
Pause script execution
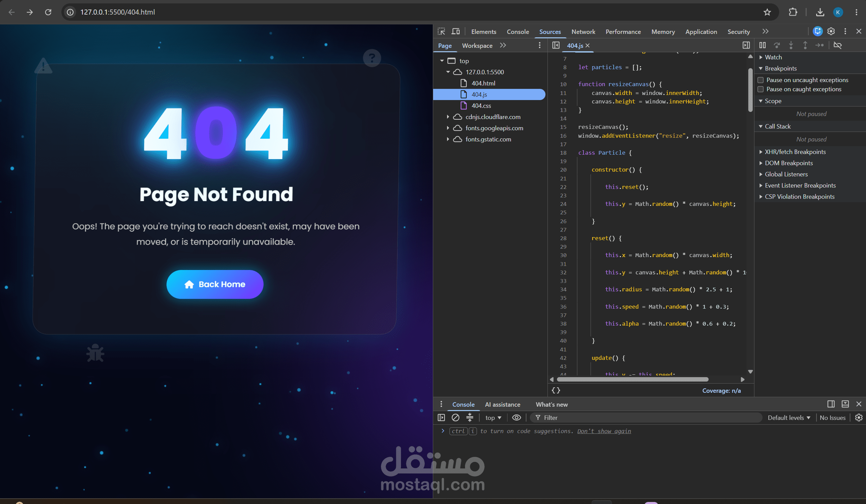762,45
